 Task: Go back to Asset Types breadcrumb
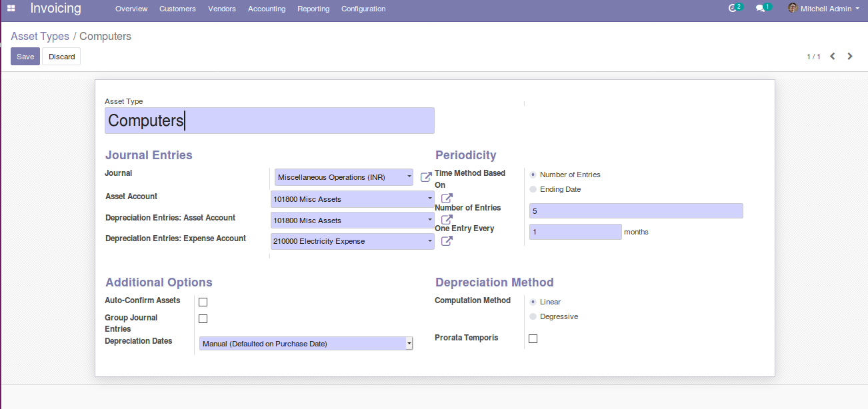(40, 36)
